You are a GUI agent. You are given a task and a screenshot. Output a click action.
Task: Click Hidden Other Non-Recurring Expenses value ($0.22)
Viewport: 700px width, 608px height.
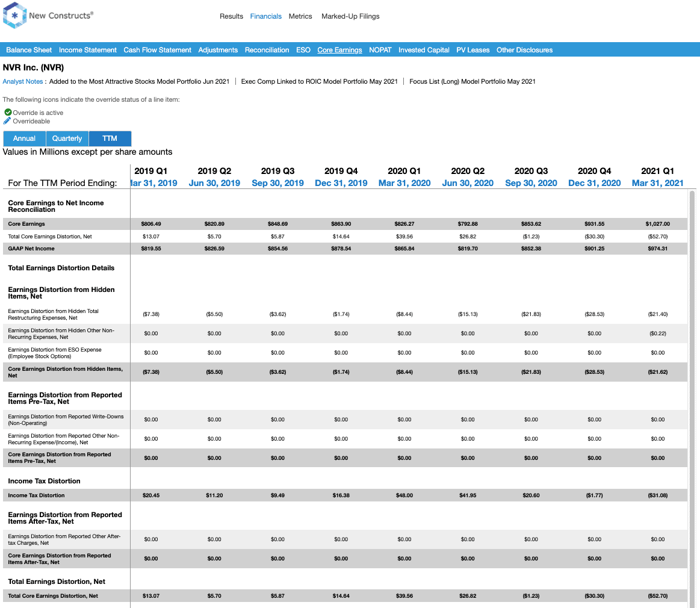658,333
